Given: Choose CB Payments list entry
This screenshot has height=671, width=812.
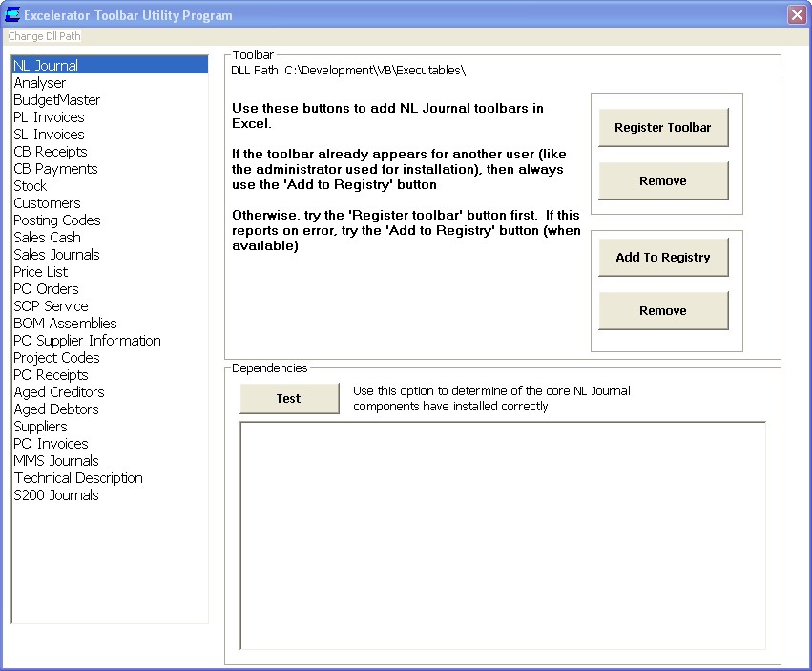Looking at the screenshot, I should tap(110, 168).
